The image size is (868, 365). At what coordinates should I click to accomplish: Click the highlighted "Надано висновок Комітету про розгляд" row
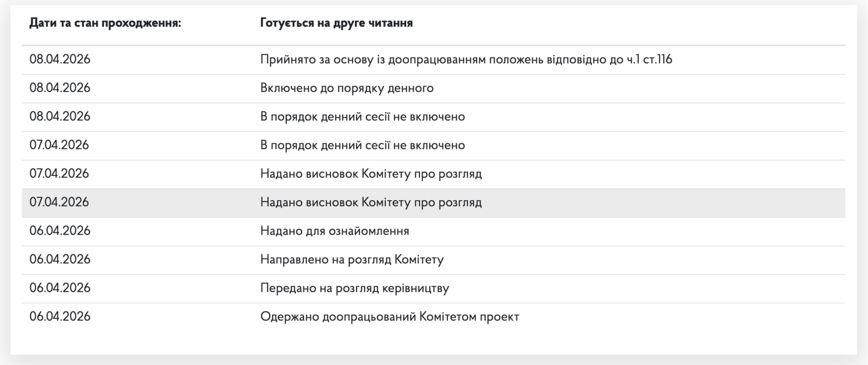click(x=371, y=202)
